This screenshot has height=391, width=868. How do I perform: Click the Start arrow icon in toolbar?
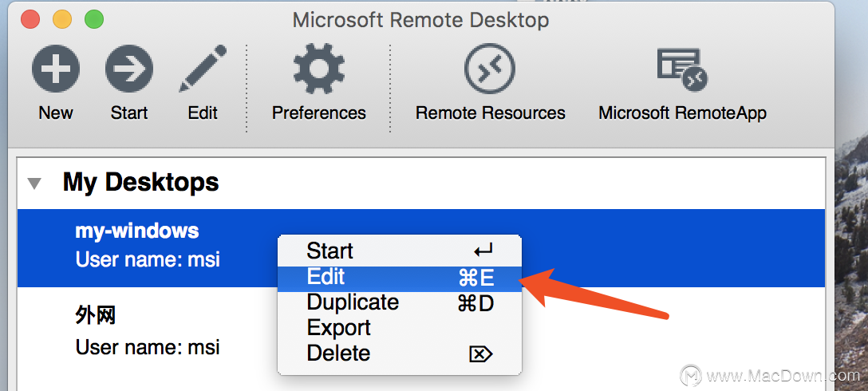129,69
